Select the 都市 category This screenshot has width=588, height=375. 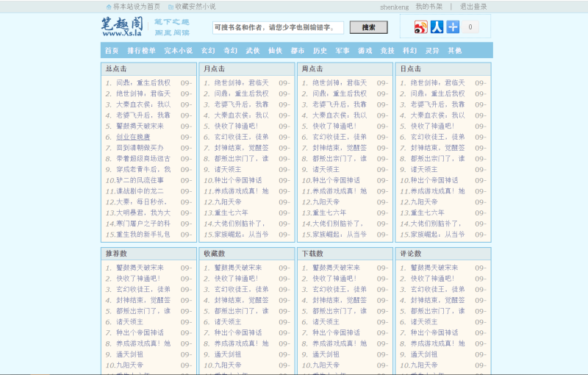point(298,51)
